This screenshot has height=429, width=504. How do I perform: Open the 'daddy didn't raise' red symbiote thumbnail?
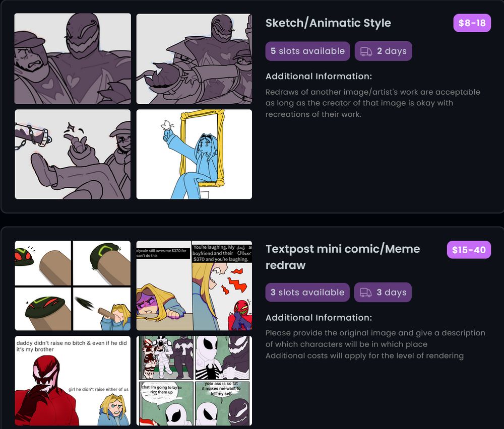pyautogui.click(x=73, y=381)
